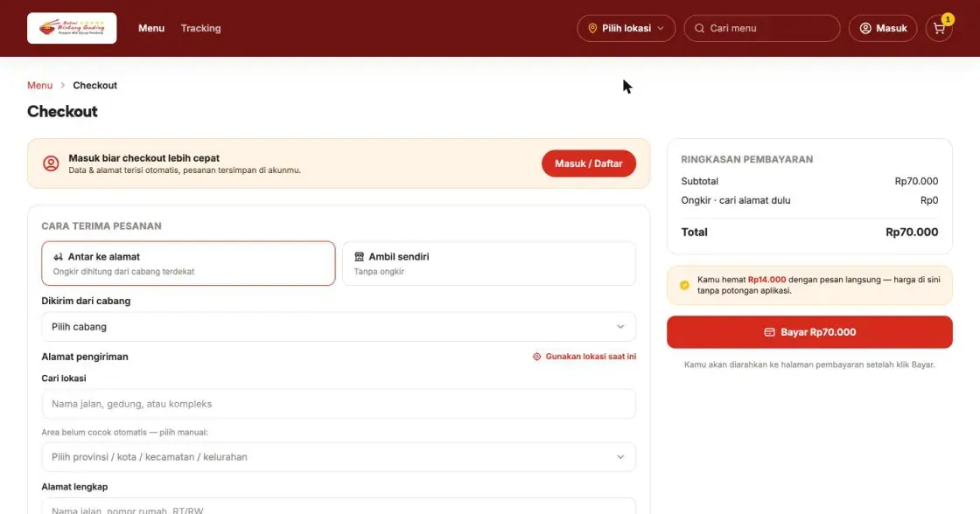The width and height of the screenshot is (980, 514).
Task: Open the provinsi / kota / kecamatan dropdown
Action: point(339,457)
